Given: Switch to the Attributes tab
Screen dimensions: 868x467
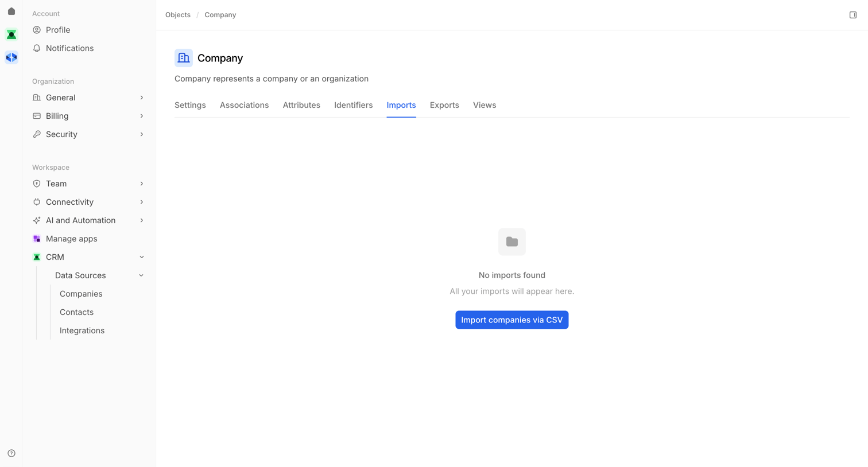Looking at the screenshot, I should [301, 105].
